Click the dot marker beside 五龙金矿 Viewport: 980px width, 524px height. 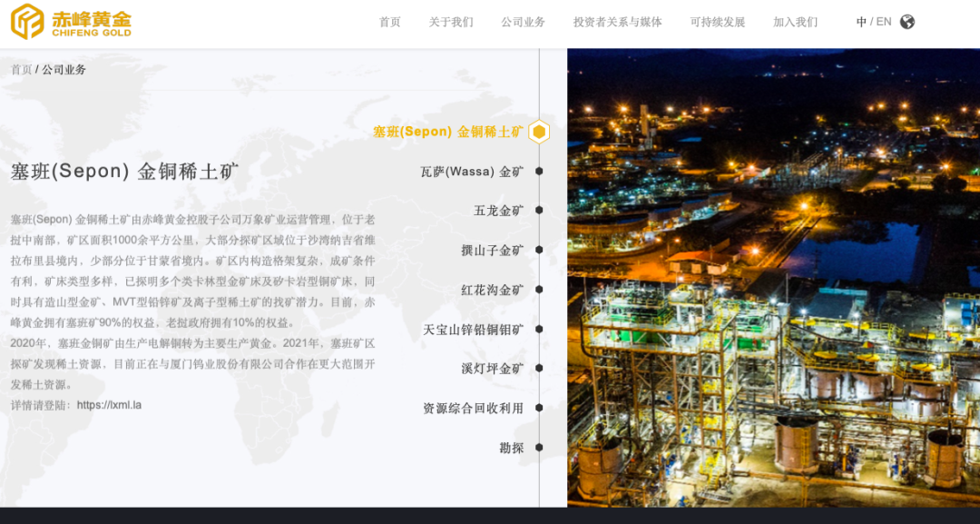pos(539,210)
